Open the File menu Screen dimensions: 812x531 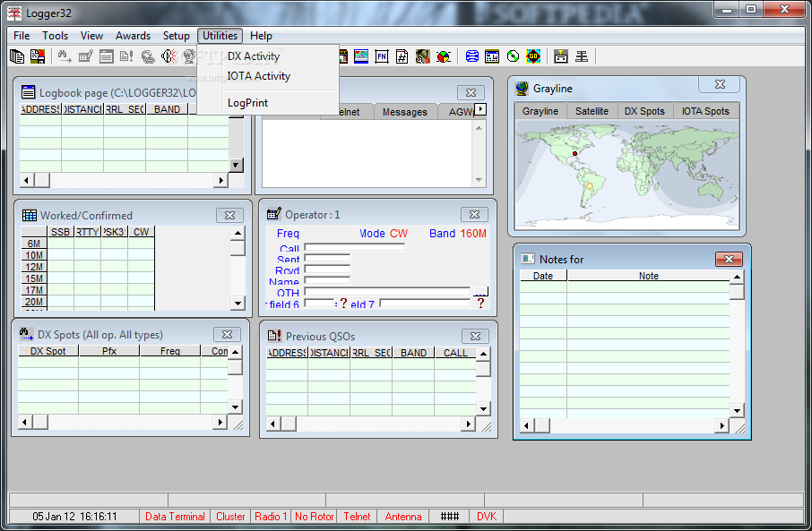[22, 36]
